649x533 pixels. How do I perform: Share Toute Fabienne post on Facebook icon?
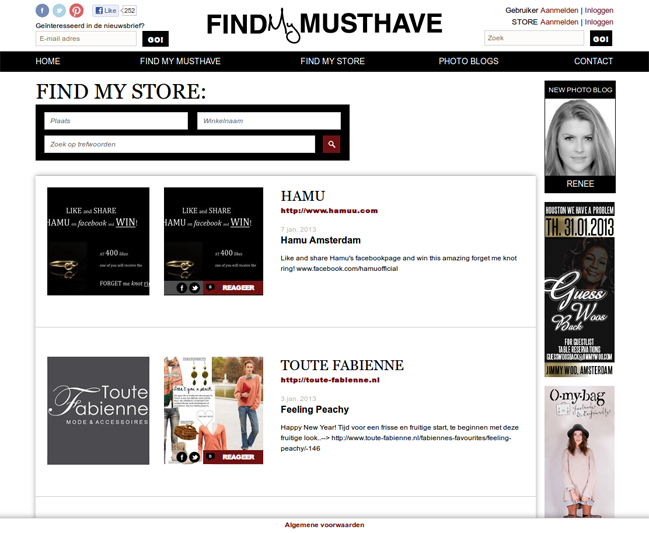(x=182, y=457)
